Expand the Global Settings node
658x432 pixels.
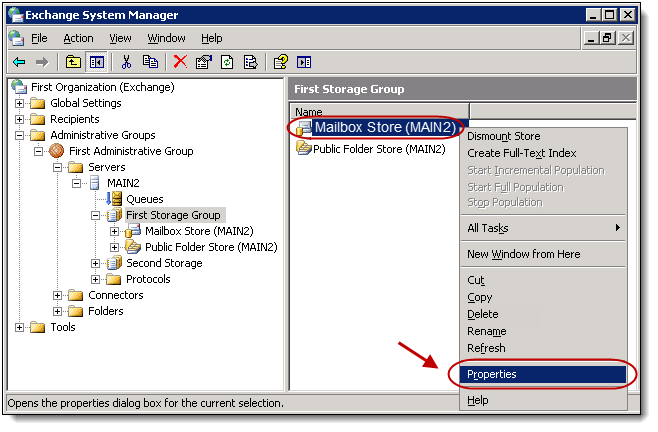[19, 103]
